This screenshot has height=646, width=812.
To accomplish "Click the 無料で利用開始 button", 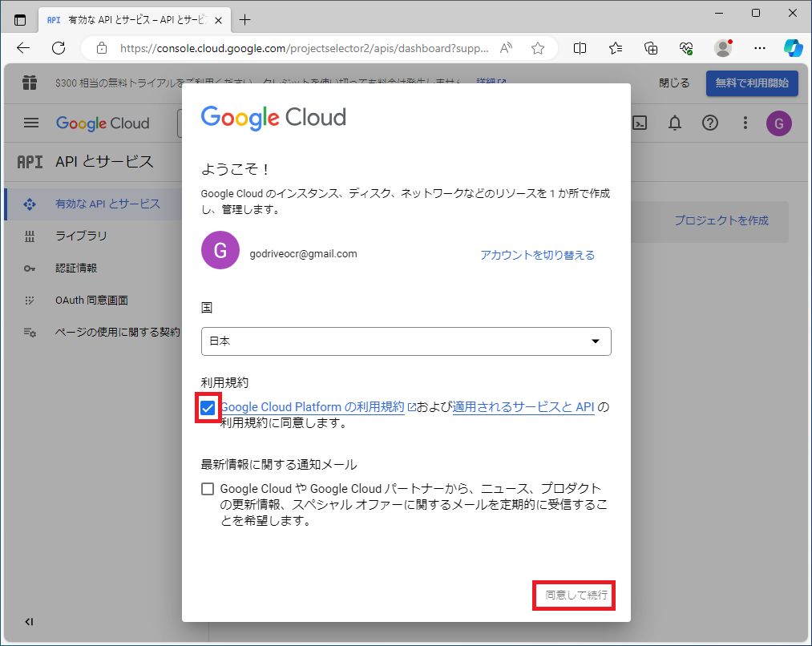I will [752, 83].
